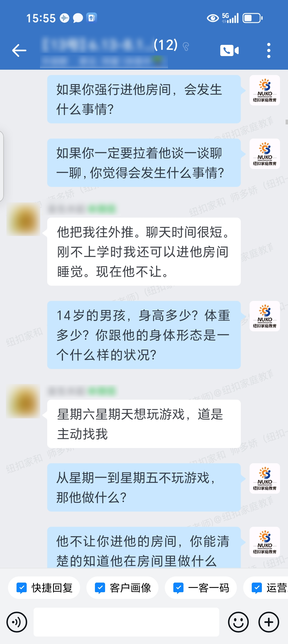Screen dimensions: 288x644
Task: Toggle the 客户画像 checkbox chip
Action: [122, 588]
